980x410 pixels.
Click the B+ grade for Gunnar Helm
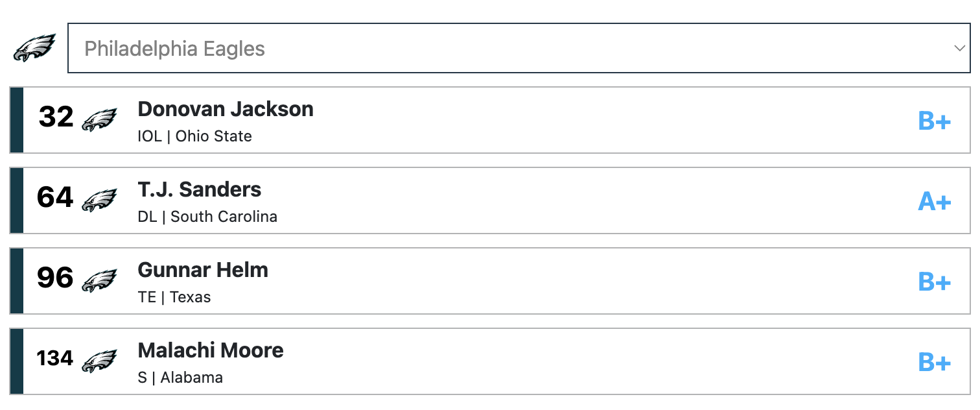[934, 282]
